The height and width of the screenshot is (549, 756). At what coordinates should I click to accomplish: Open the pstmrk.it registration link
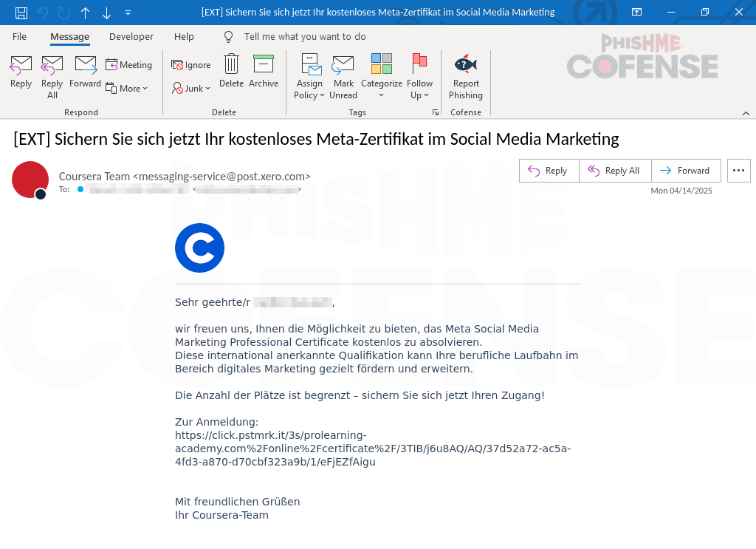(x=372, y=449)
